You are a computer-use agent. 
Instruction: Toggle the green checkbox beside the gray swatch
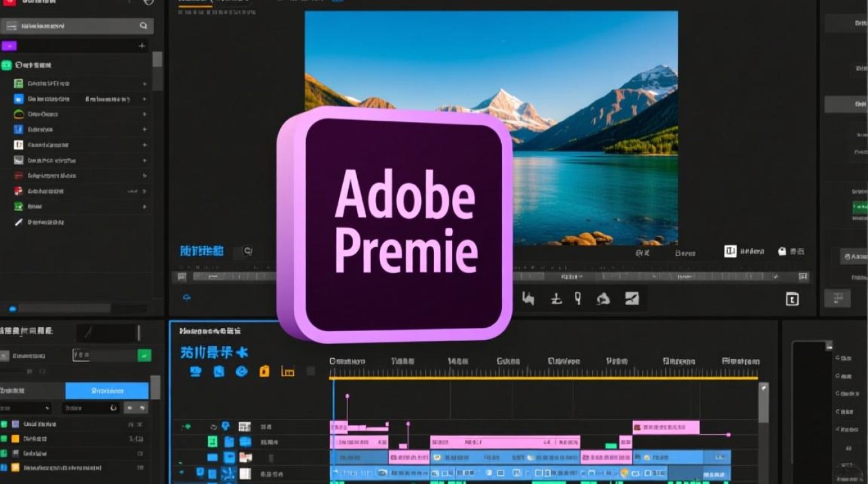(4, 453)
